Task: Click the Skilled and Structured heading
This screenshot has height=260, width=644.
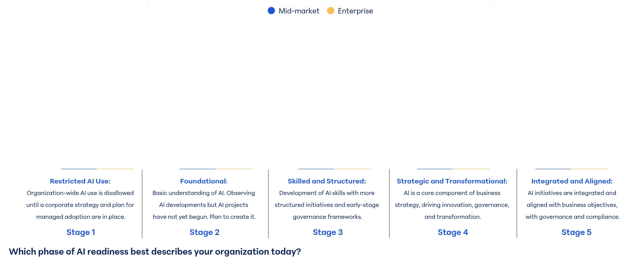Action: click(327, 181)
